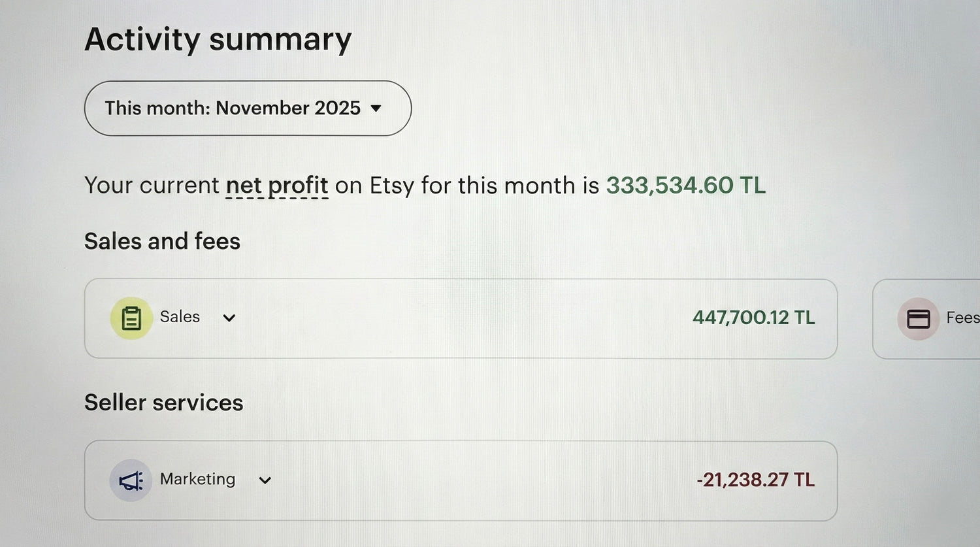Click the -21,238.27 TL marketing amount

click(755, 480)
